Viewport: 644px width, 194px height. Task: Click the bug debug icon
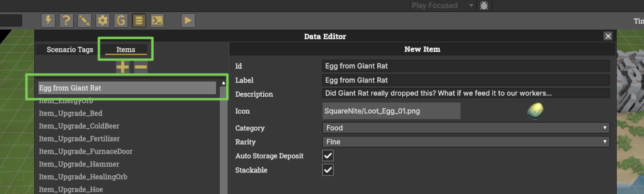click(484, 6)
